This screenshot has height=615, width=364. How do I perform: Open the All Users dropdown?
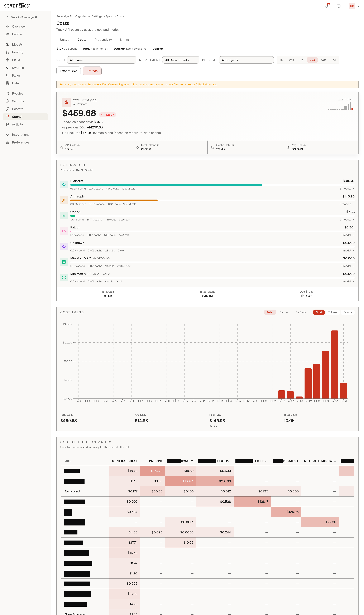[x=102, y=60]
